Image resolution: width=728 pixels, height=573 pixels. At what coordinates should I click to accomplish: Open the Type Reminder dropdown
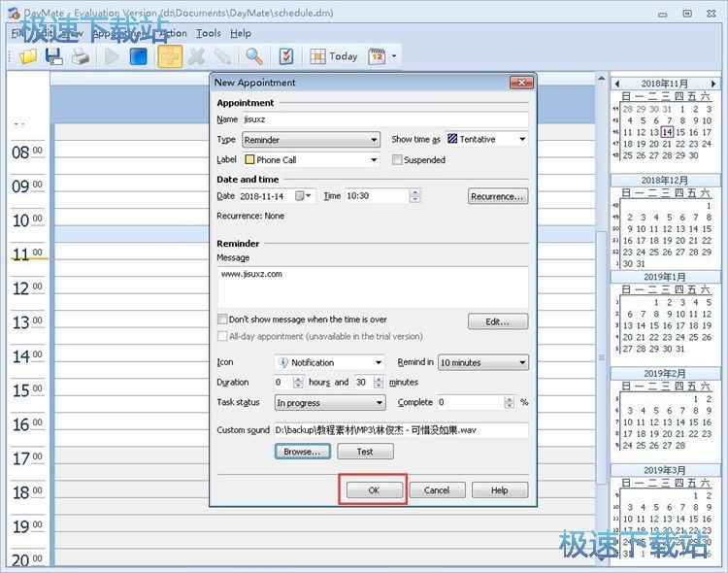(x=311, y=140)
